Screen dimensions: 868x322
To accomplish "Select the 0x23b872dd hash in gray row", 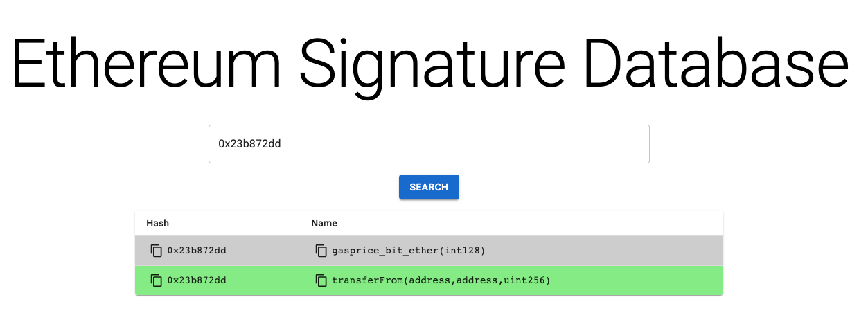I will tap(197, 250).
